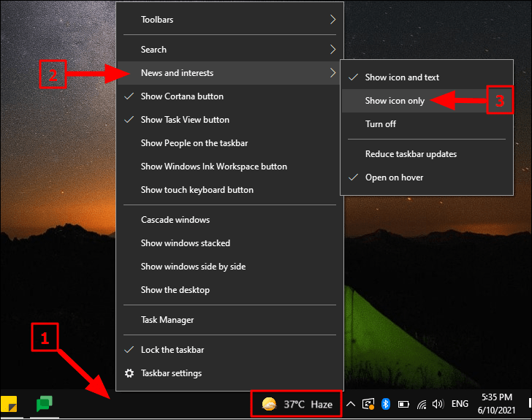The image size is (532, 420).
Task: Uncheck Show Cortana button
Action: [229, 96]
